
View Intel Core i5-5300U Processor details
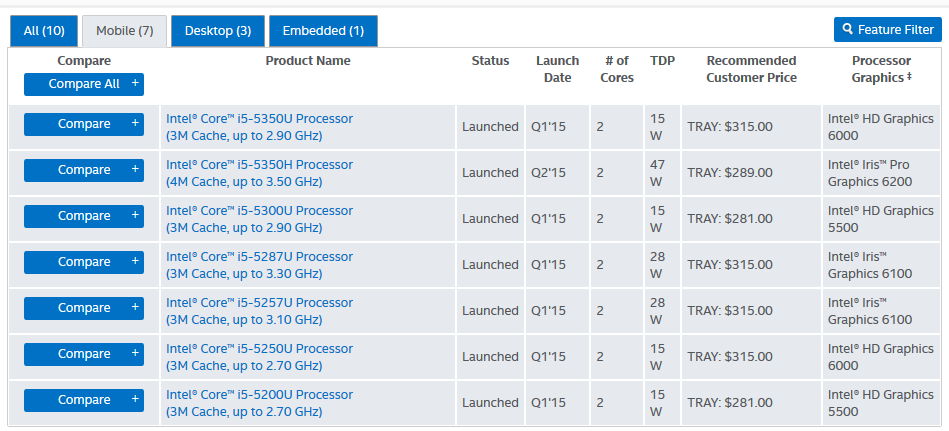click(260, 219)
